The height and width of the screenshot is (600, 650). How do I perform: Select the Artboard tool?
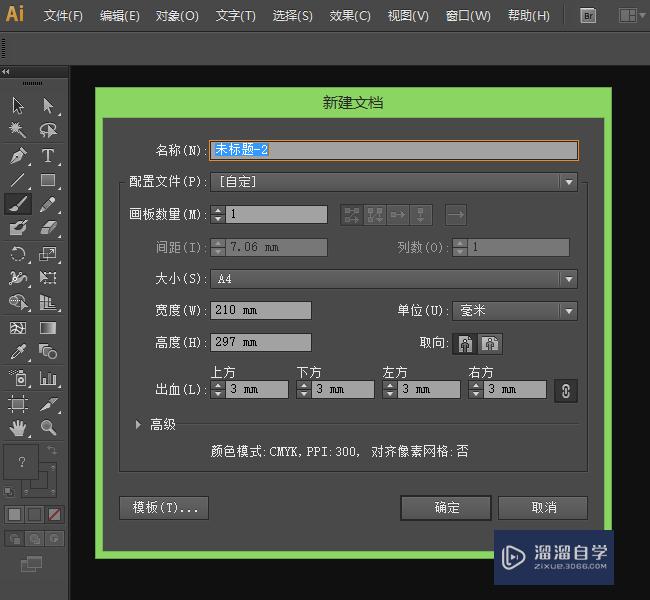tap(18, 403)
